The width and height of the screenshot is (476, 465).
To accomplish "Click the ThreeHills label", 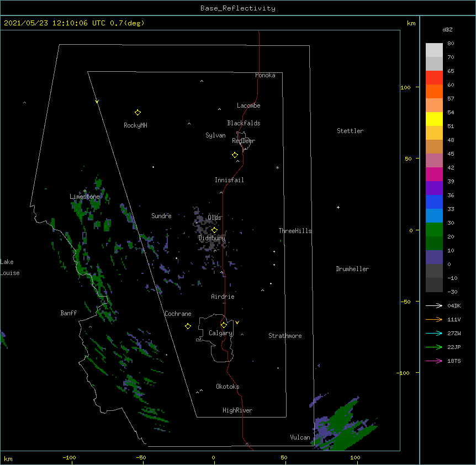I will pyautogui.click(x=295, y=231).
